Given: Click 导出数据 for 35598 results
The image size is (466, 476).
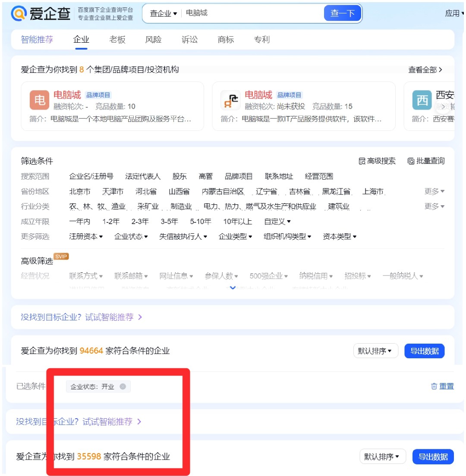Looking at the screenshot, I should [433, 457].
